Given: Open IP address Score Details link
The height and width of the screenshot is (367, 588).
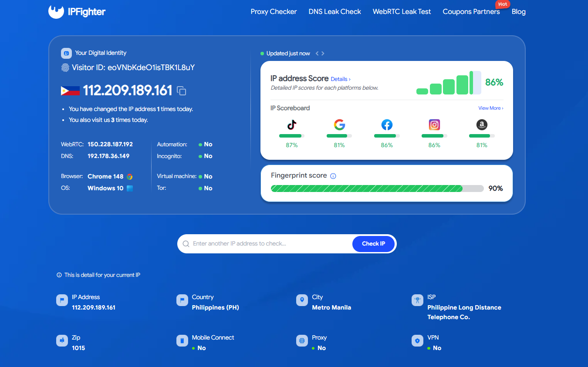Looking at the screenshot, I should [x=341, y=79].
